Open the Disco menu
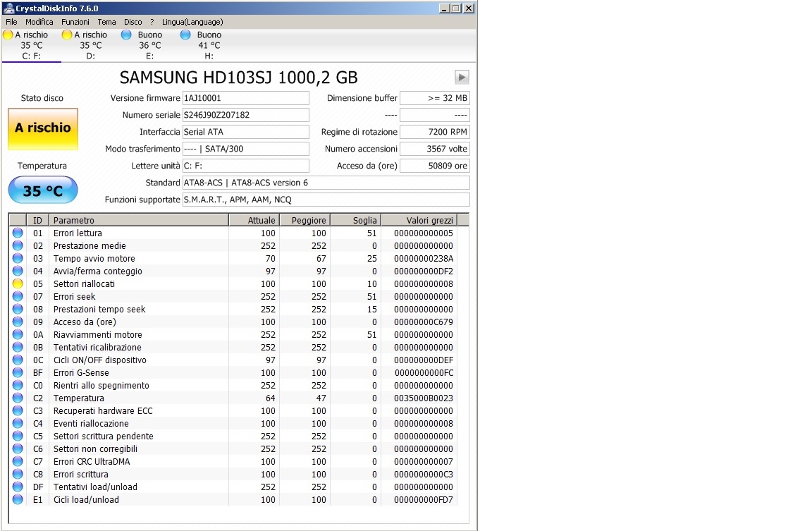 (x=133, y=22)
